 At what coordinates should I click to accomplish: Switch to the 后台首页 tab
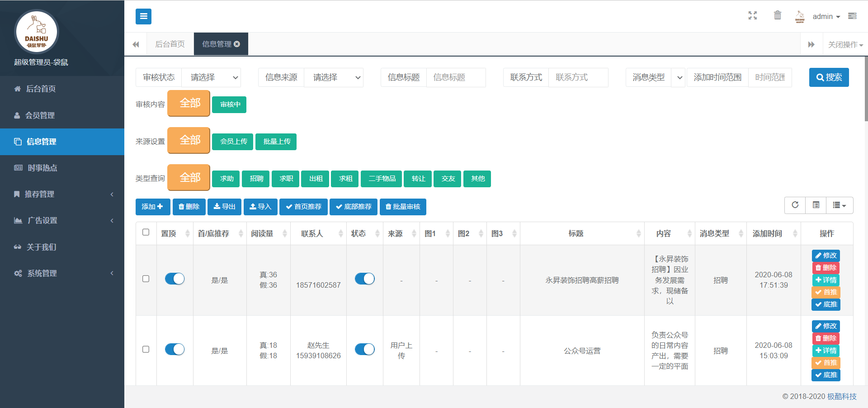pos(170,44)
